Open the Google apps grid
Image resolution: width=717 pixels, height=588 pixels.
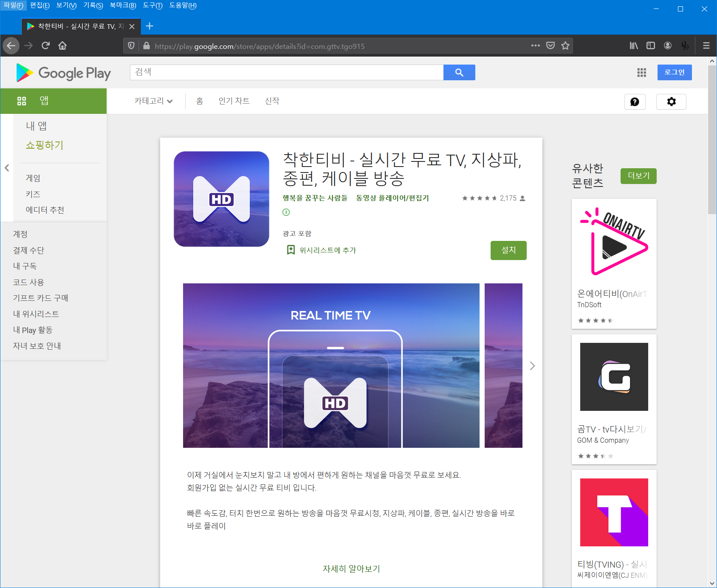click(642, 73)
